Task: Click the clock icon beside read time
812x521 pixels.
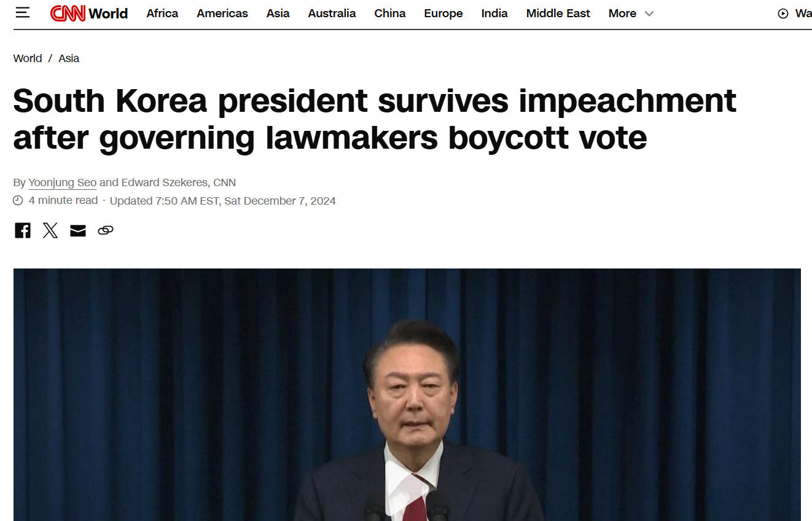Action: (18, 200)
